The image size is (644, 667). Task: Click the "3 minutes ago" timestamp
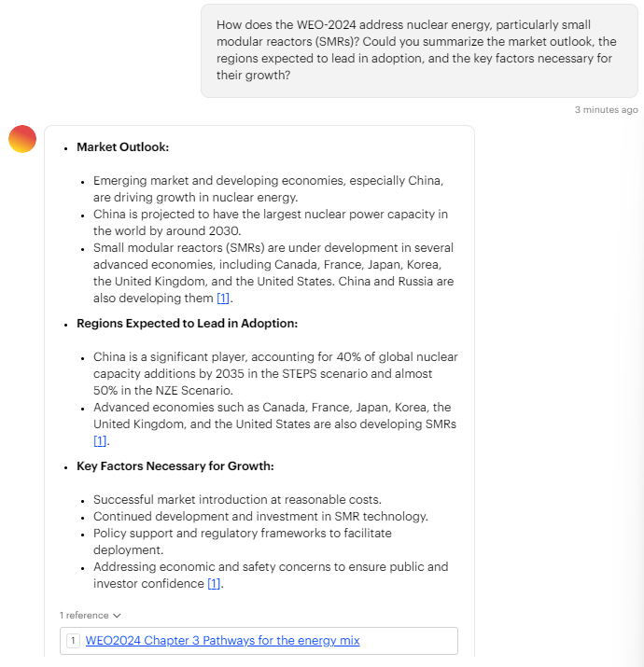(x=606, y=110)
